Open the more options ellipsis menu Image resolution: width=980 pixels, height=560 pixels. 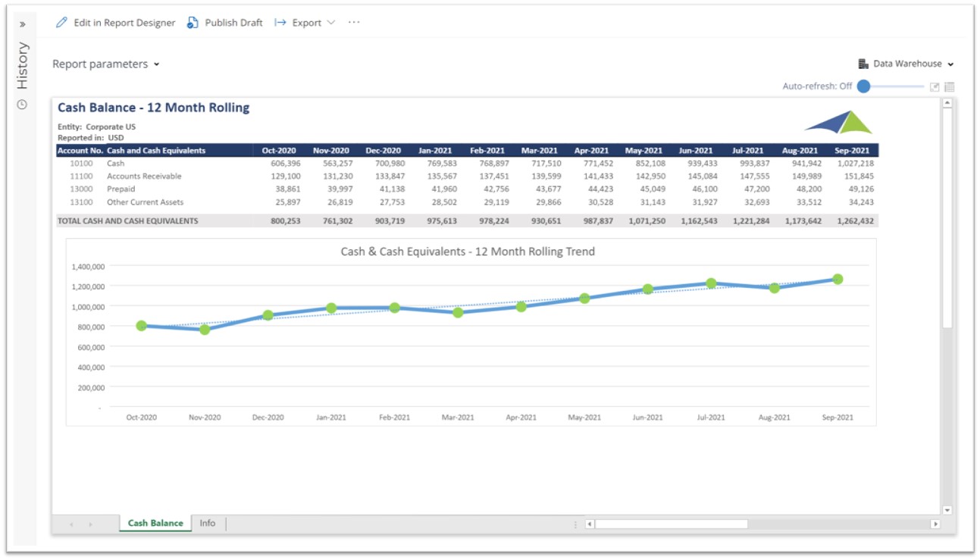pos(354,23)
